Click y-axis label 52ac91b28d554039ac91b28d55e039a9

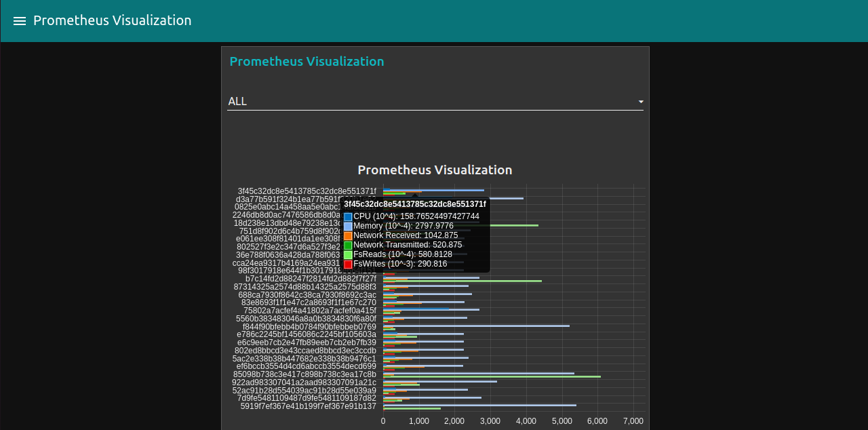[x=304, y=391]
